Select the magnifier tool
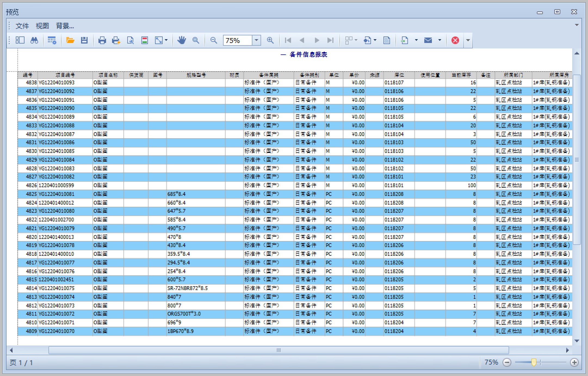588x376 pixels. [196, 40]
